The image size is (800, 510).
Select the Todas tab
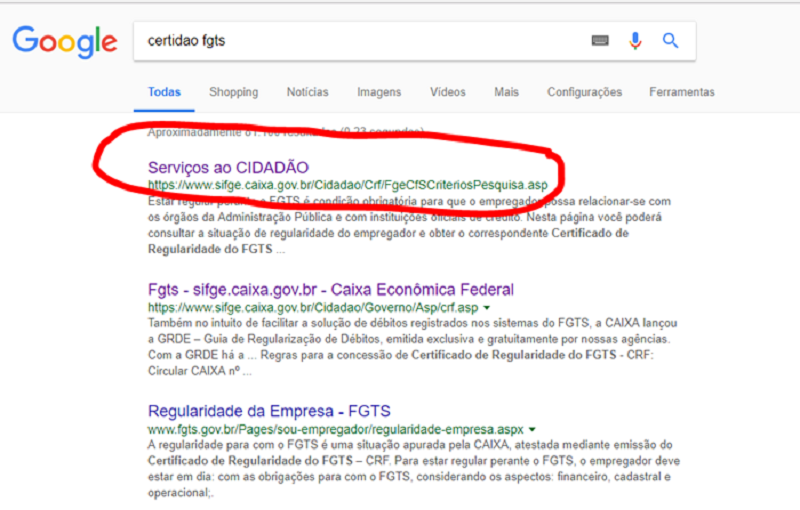click(x=164, y=92)
